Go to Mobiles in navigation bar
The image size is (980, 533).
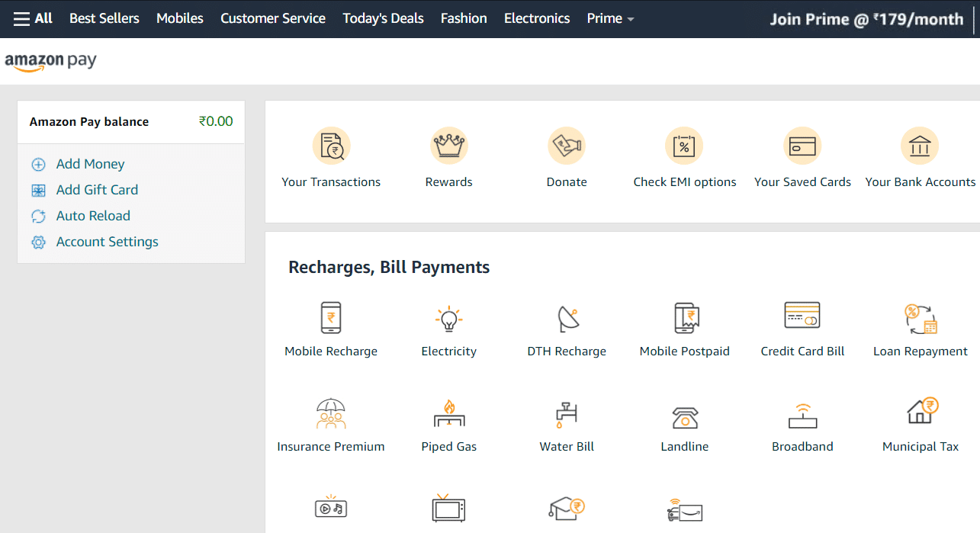[x=180, y=18]
